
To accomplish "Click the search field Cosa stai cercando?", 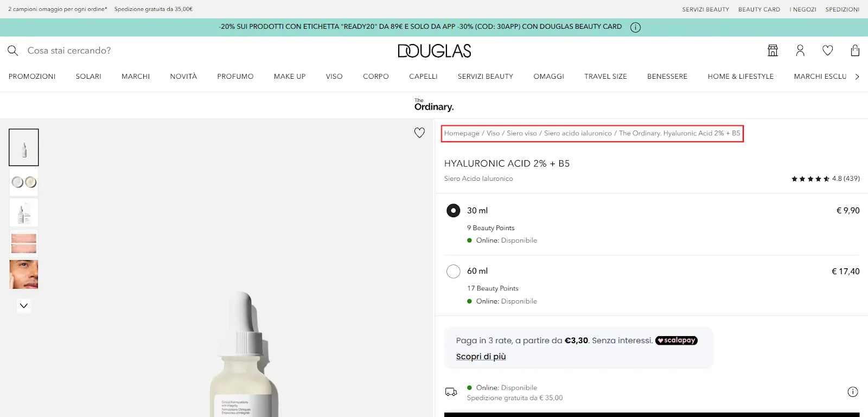I will pyautogui.click(x=69, y=50).
